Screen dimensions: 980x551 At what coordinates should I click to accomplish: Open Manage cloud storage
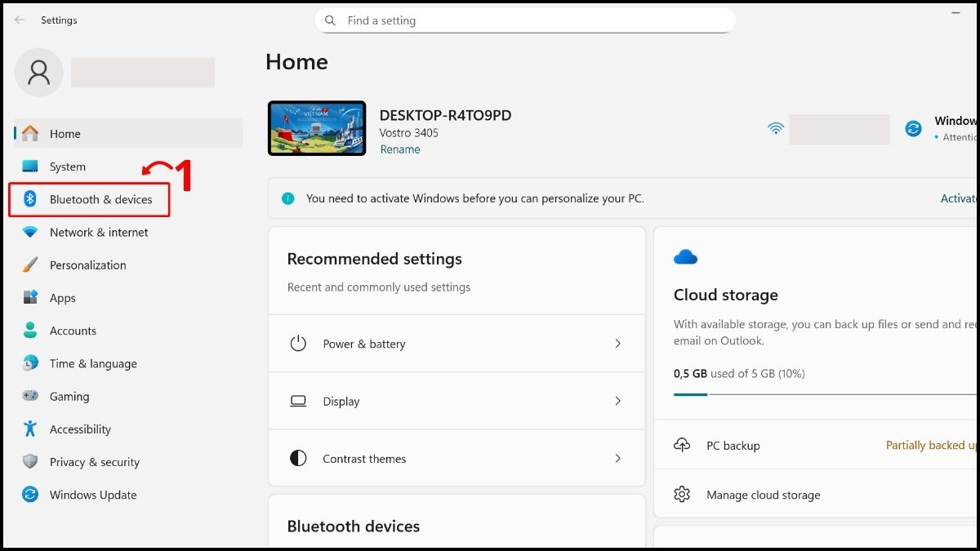815,495
